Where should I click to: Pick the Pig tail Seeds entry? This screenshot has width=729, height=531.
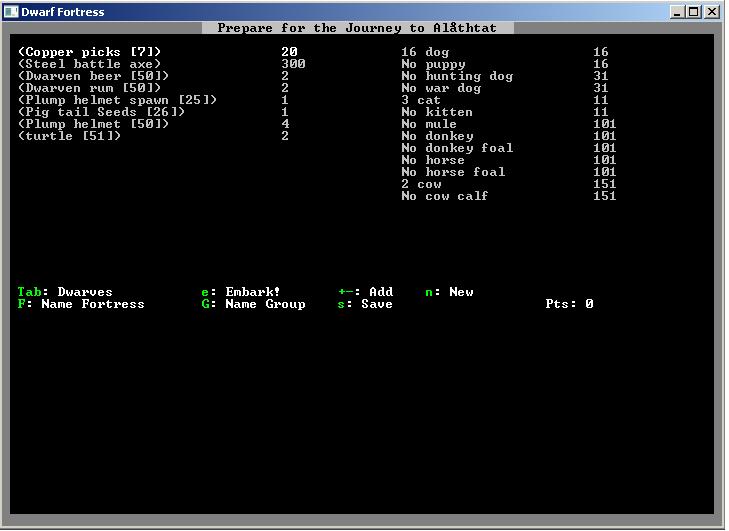101,112
